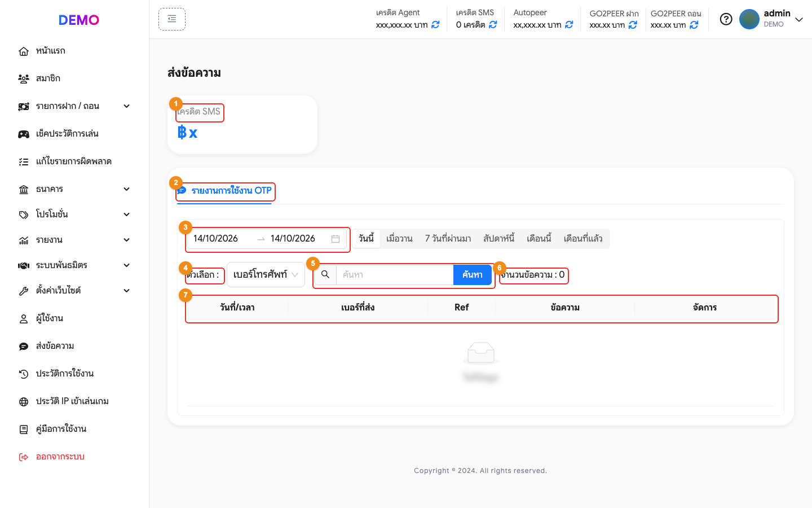The width and height of the screenshot is (812, 508).
Task: Click the checklist icon beside แก้ไขรายการผิดพลาด
Action: (24, 162)
